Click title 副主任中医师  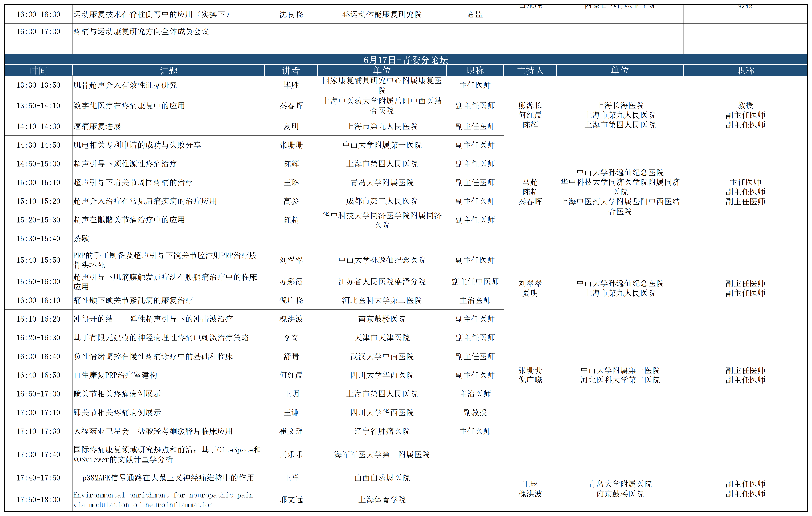(x=475, y=281)
